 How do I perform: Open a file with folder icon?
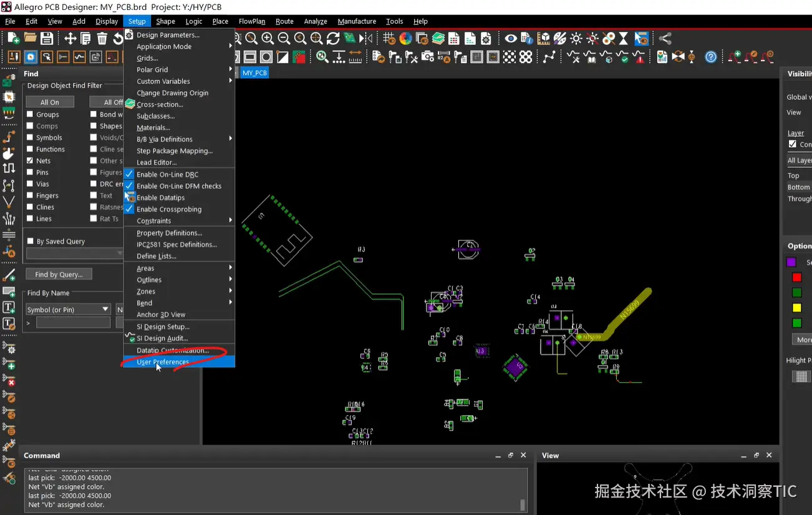(30, 39)
